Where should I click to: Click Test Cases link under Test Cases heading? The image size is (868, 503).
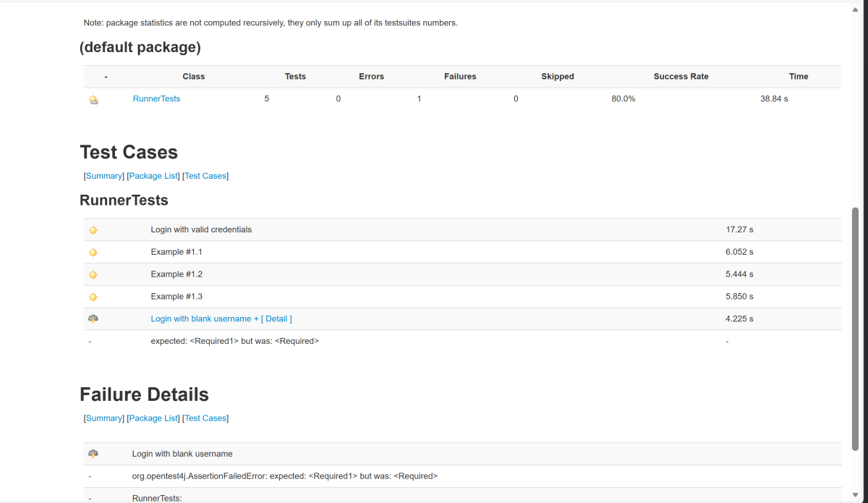click(x=205, y=176)
